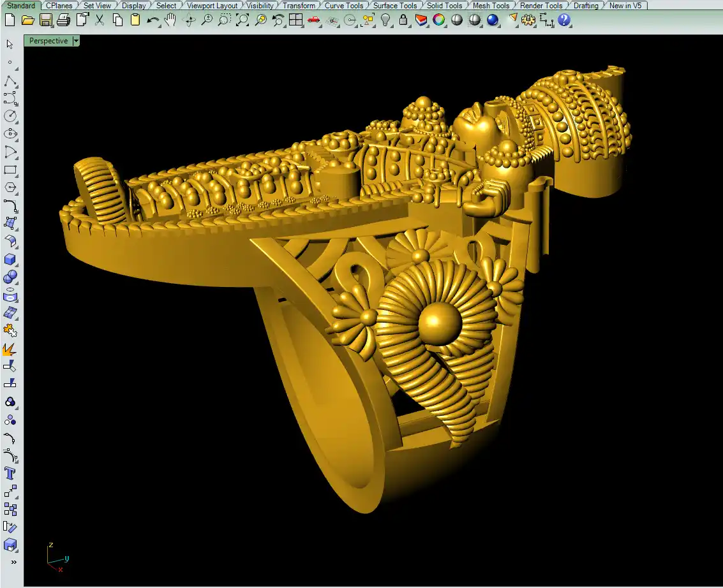Choose Zoom Window tool
723x588 pixels.
[225, 20]
